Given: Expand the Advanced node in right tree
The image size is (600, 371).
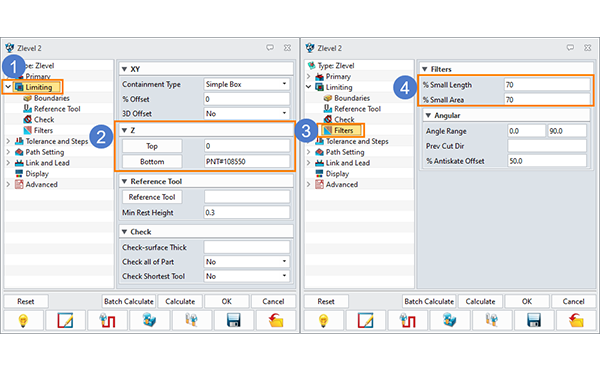Looking at the screenshot, I should 308,184.
